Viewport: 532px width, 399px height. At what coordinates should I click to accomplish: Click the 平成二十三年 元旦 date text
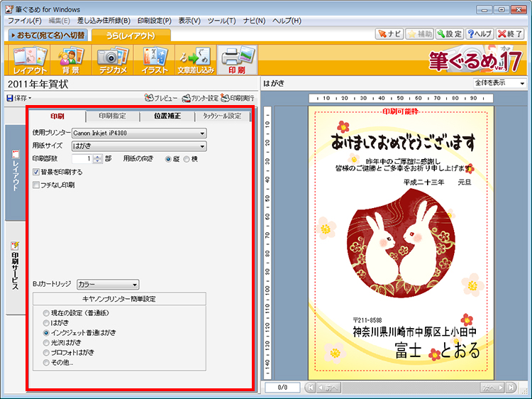437,182
